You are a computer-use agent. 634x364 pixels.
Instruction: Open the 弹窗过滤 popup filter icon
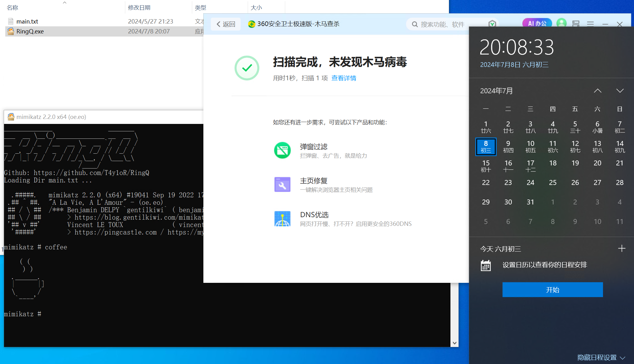(x=282, y=150)
